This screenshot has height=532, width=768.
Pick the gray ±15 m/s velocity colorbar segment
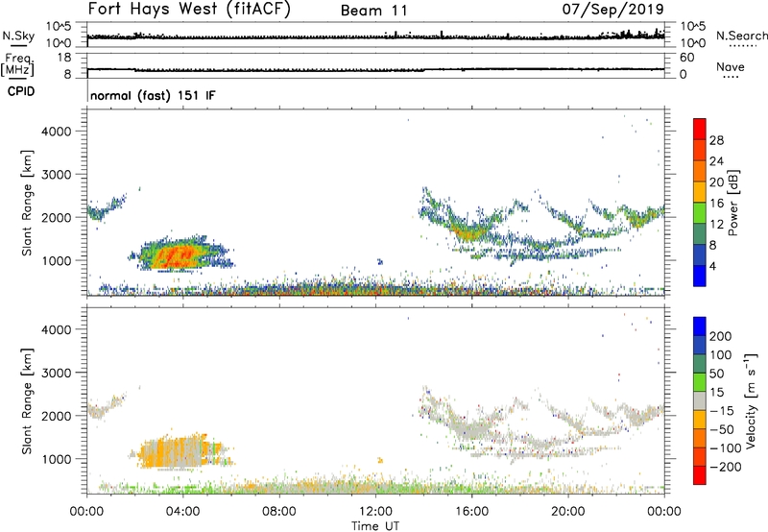pos(700,400)
